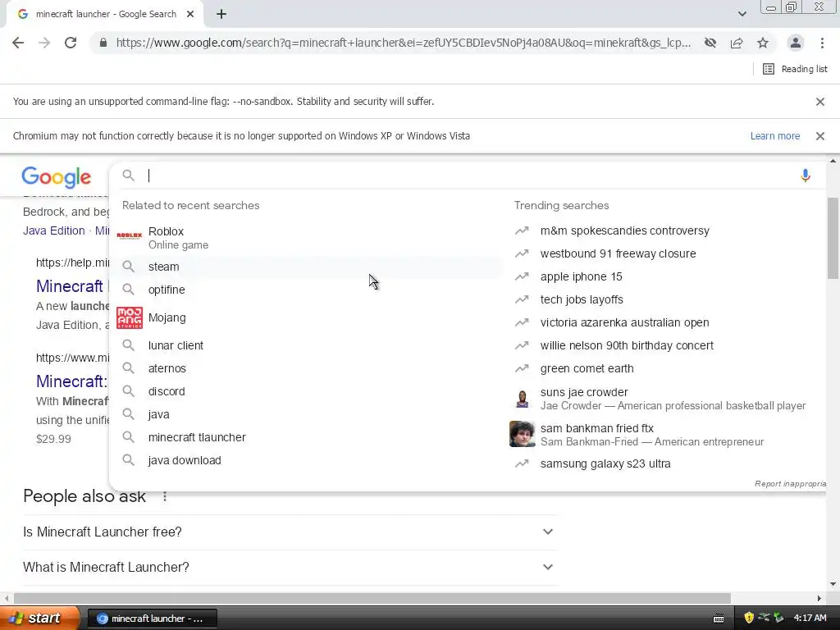
Task: Click the scroll-right arrow on horizontal scrollbar
Action: 819,598
